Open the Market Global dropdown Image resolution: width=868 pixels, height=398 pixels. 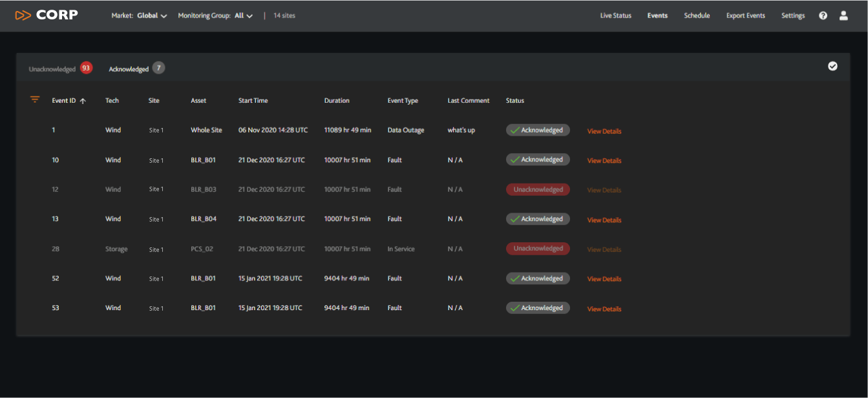pyautogui.click(x=139, y=16)
